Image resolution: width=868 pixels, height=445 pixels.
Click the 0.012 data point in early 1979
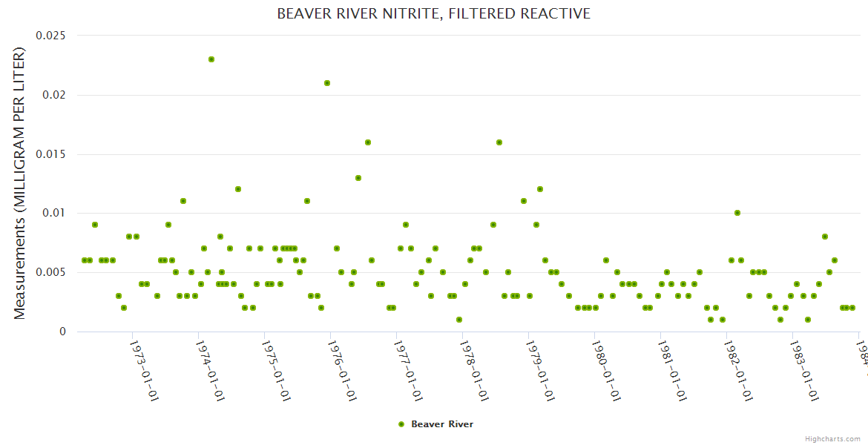pyautogui.click(x=540, y=189)
